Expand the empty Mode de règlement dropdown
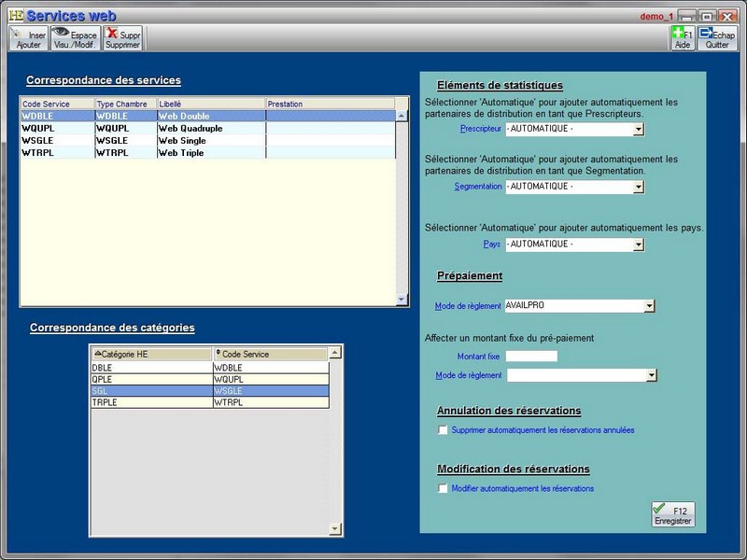Viewport: 747px width, 560px height. pyautogui.click(x=651, y=375)
